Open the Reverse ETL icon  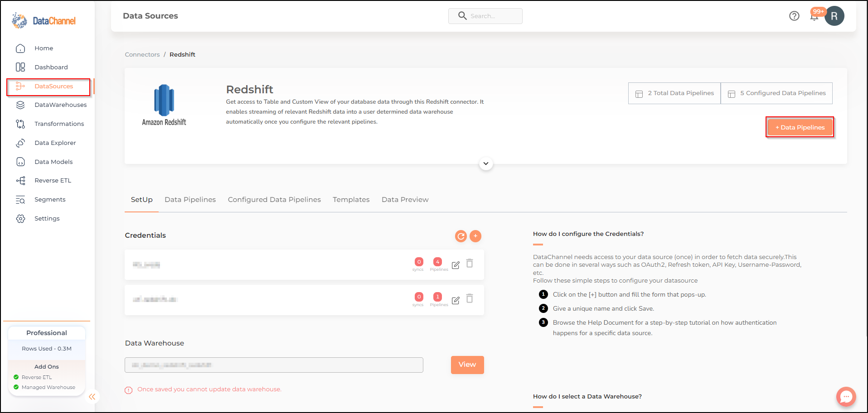20,181
